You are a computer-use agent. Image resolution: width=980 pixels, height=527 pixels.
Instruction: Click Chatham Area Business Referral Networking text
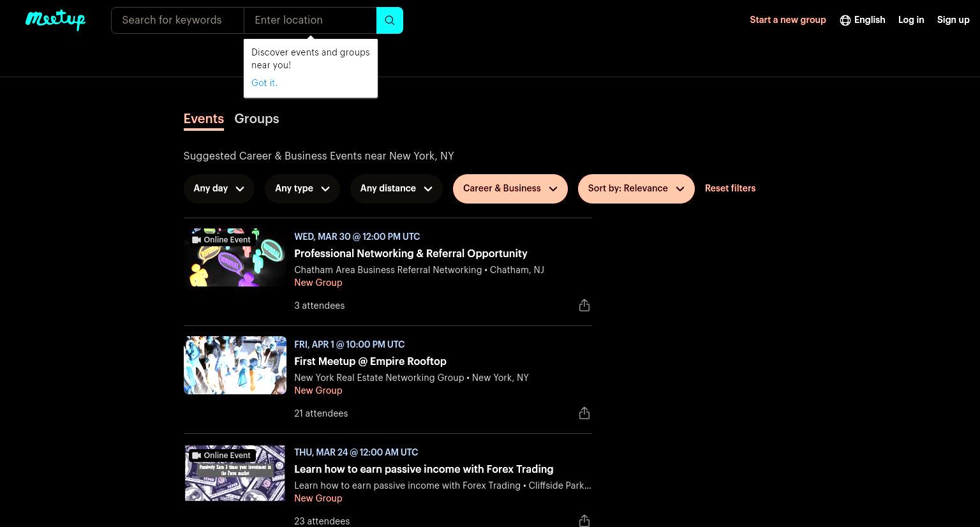[388, 271]
